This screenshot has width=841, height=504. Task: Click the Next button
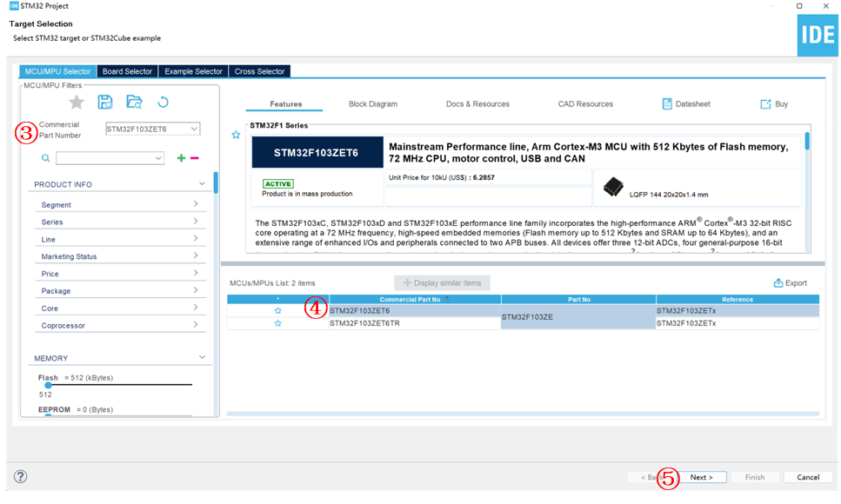pyautogui.click(x=701, y=477)
